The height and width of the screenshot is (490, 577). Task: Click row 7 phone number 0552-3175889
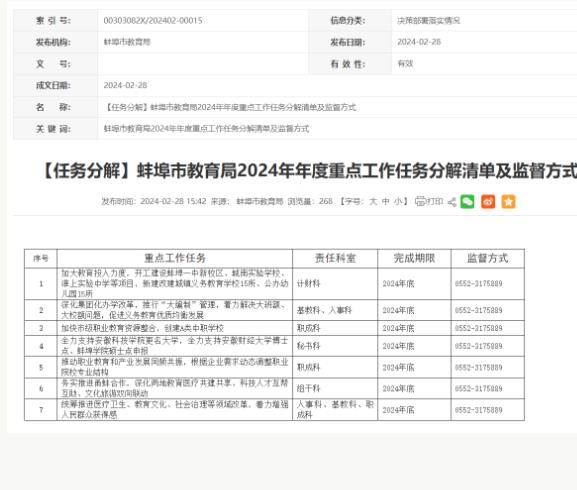(x=479, y=410)
